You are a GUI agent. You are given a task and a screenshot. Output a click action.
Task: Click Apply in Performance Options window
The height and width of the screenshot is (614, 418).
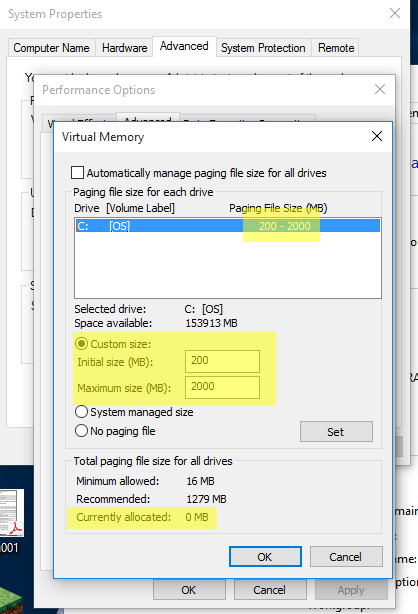pos(351,589)
